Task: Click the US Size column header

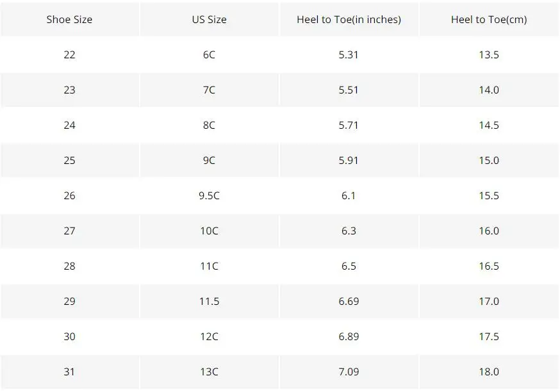Action: pyautogui.click(x=209, y=19)
